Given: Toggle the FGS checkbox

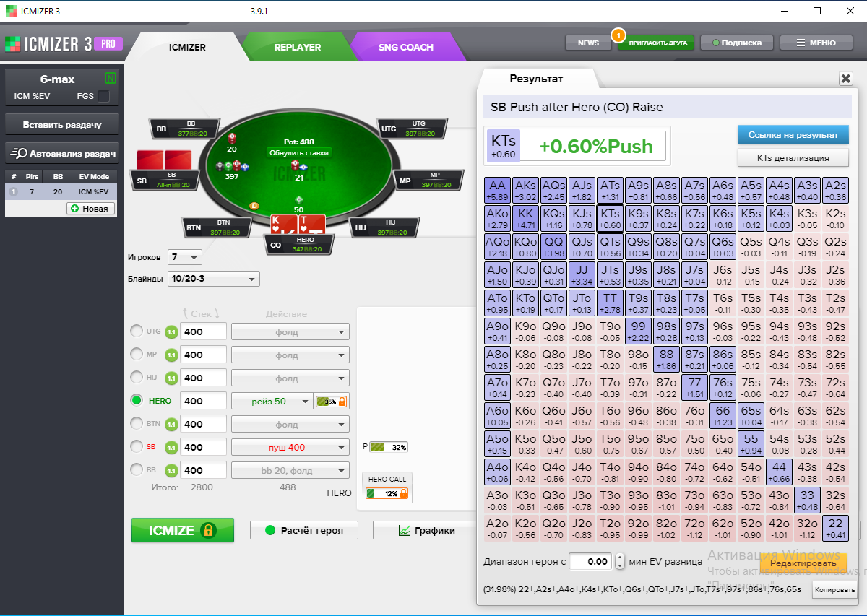Looking at the screenshot, I should pos(103,96).
